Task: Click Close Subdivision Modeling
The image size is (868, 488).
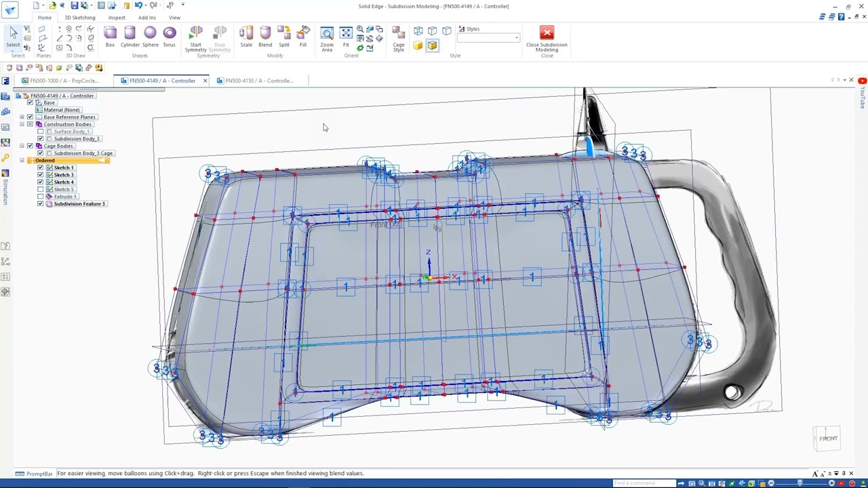Action: coord(547,39)
